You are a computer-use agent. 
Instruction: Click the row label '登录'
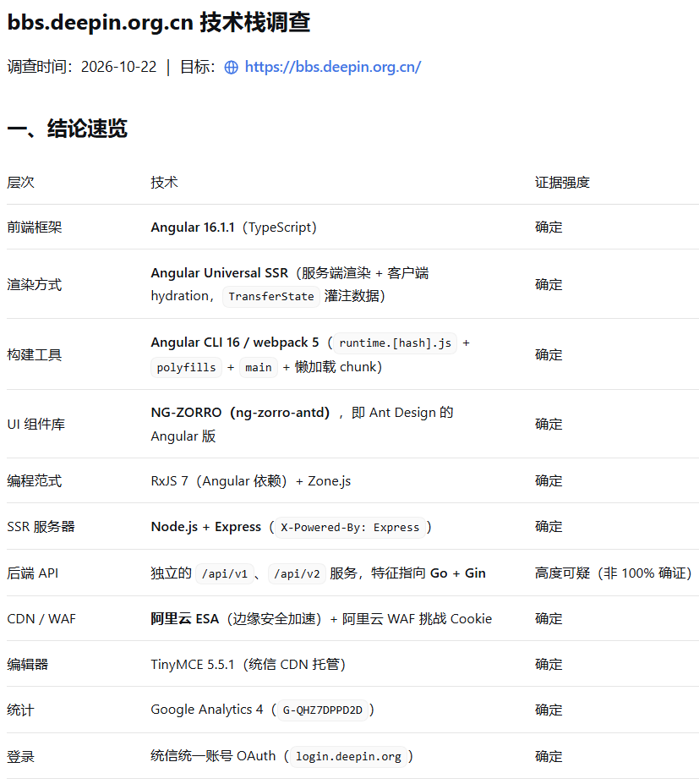tap(20, 757)
